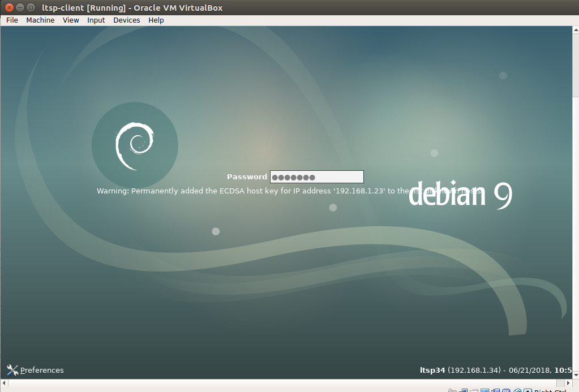Open the Help menu

(x=156, y=20)
